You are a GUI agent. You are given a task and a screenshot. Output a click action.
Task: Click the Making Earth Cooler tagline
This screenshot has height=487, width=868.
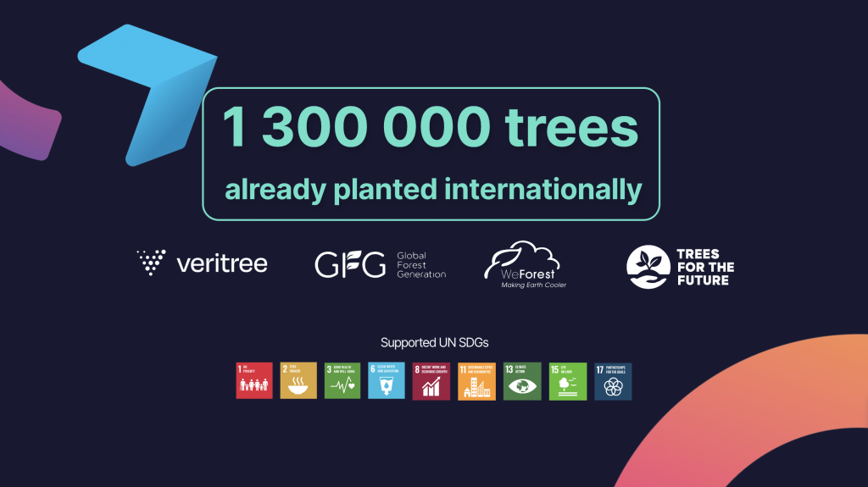[x=532, y=285]
